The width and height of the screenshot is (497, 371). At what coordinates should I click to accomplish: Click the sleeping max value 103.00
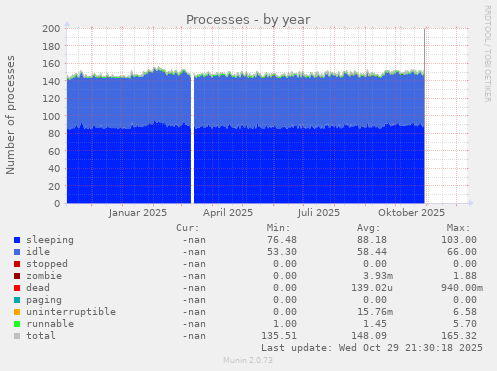click(459, 240)
